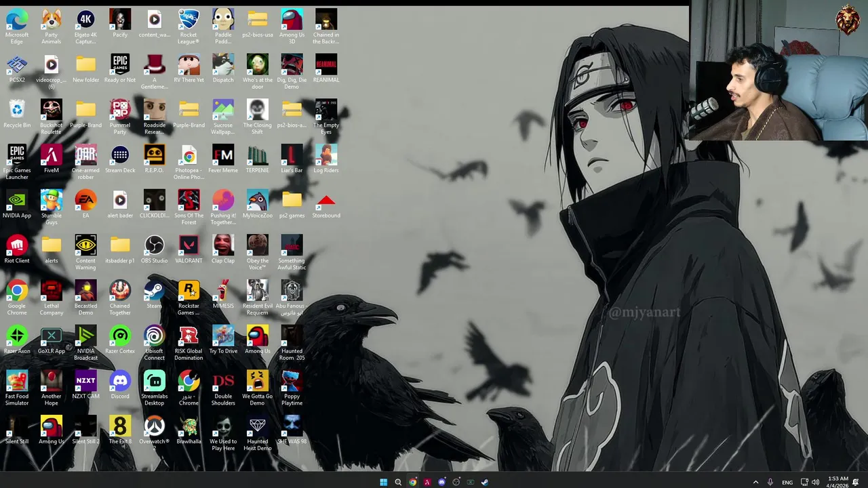Launch VALORANT shortcut
The height and width of the screenshot is (488, 868).
pos(189,250)
